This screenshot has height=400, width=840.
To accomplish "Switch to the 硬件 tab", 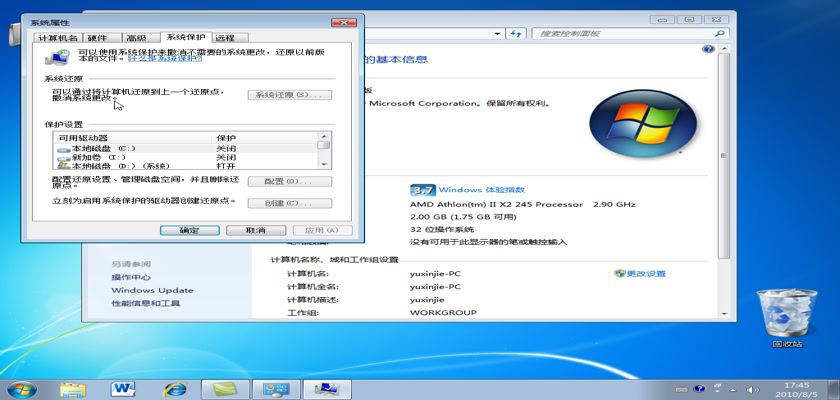I will click(x=97, y=38).
